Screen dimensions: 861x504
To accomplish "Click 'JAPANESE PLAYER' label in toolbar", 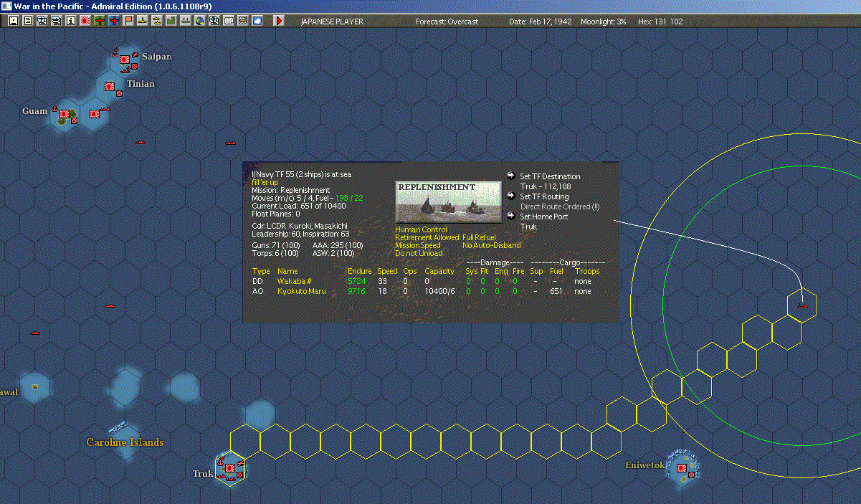I will [331, 22].
